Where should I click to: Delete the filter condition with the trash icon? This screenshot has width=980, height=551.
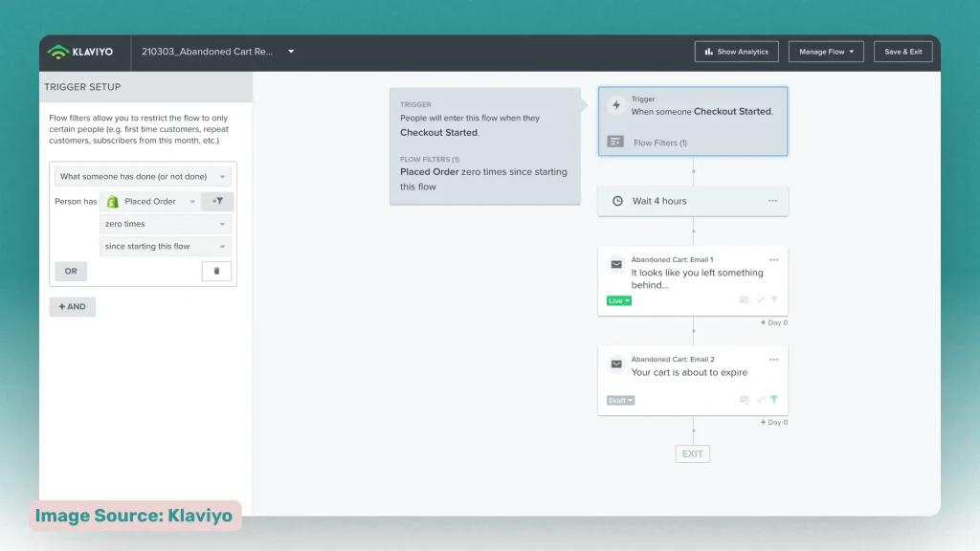click(216, 271)
